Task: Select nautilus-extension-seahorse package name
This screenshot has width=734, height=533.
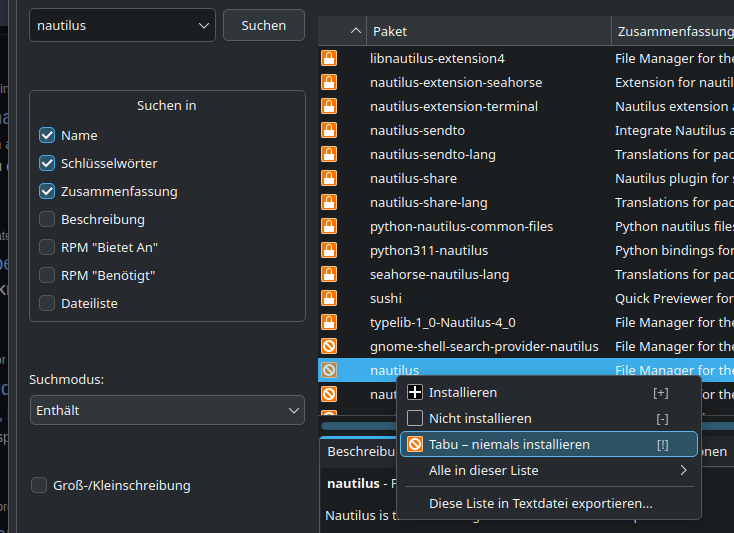Action: coord(456,82)
